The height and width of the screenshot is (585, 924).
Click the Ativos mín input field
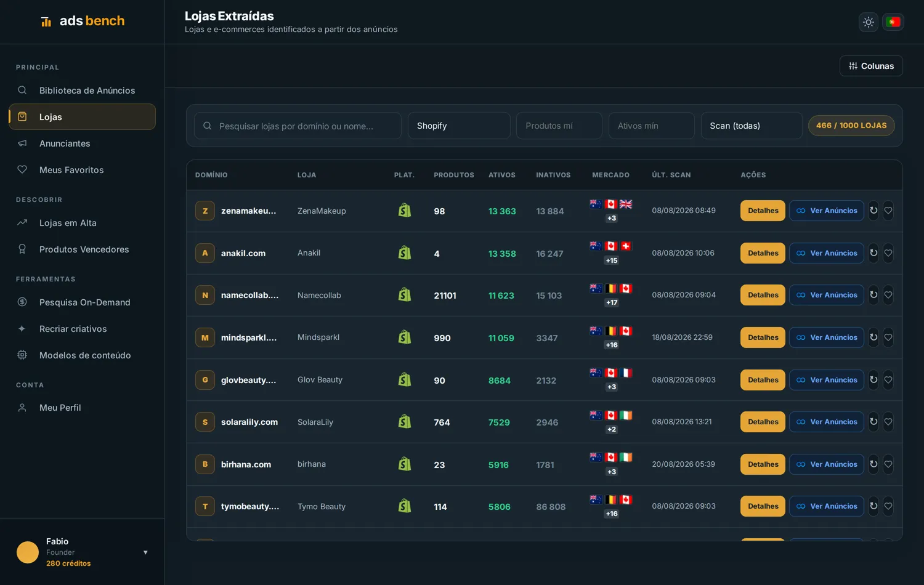[652, 126]
